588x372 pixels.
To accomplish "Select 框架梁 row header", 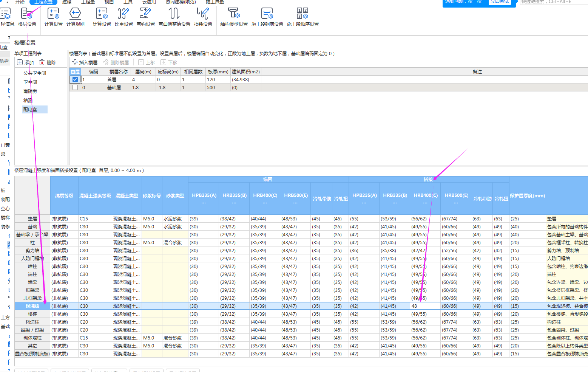I will tap(32, 290).
